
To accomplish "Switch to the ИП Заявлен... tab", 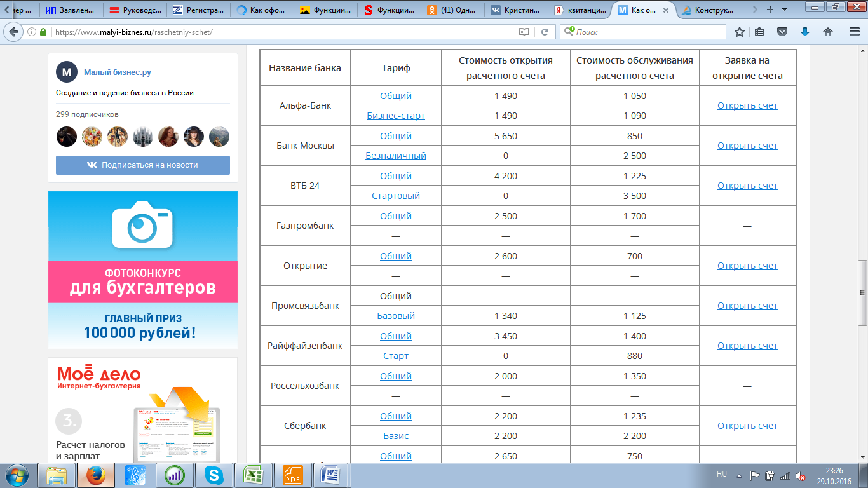I will pos(71,10).
